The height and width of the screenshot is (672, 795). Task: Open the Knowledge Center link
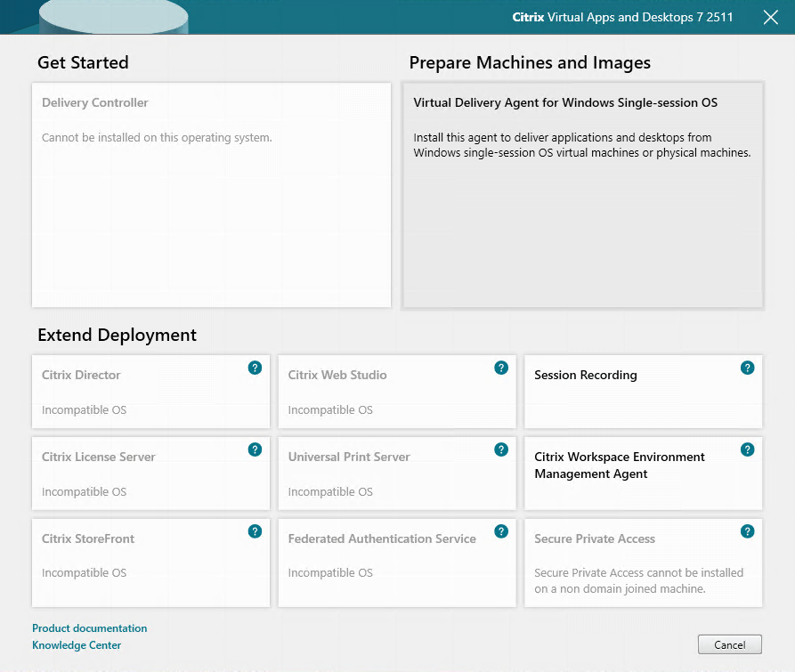77,645
